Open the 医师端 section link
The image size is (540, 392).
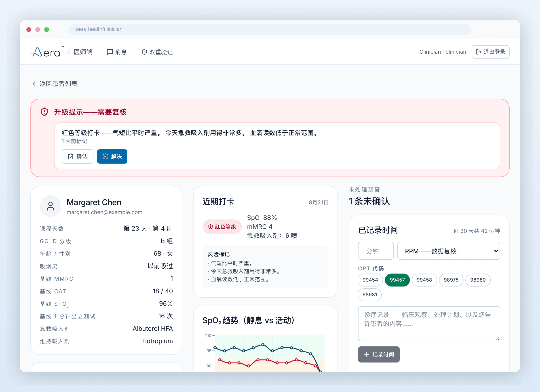83,52
